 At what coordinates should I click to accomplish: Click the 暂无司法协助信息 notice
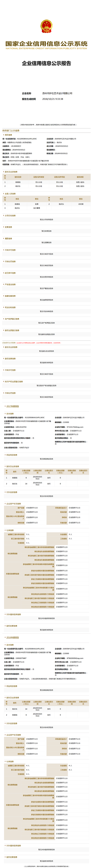click(x=47, y=311)
